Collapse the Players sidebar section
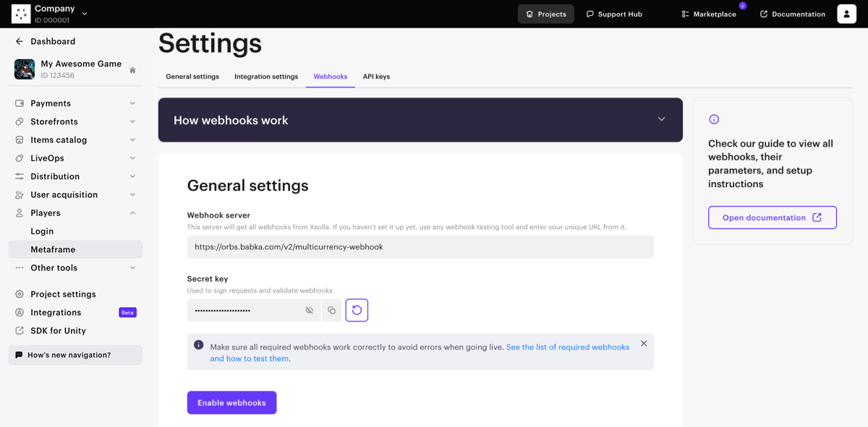The width and height of the screenshot is (868, 427). coord(132,213)
